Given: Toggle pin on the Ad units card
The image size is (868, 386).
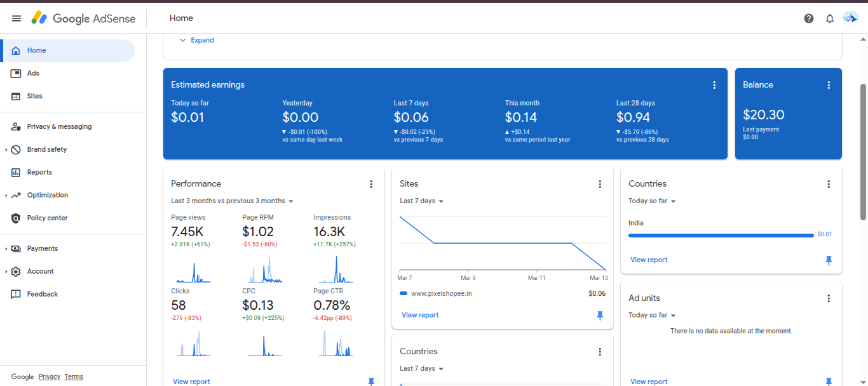Looking at the screenshot, I should click(x=829, y=382).
